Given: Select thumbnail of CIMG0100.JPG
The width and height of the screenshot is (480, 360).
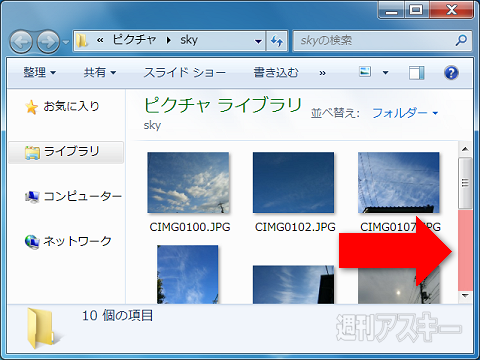Looking at the screenshot, I should pos(188,183).
